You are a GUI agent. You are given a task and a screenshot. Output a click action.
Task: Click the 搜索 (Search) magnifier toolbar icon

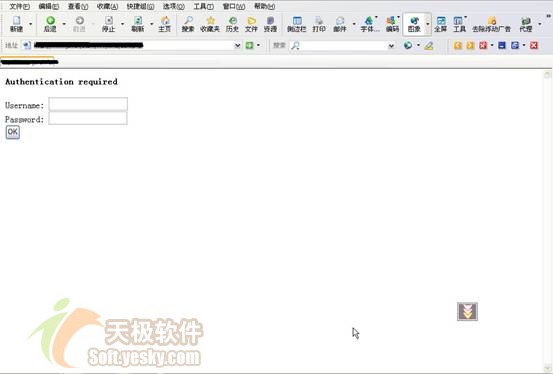tap(188, 20)
